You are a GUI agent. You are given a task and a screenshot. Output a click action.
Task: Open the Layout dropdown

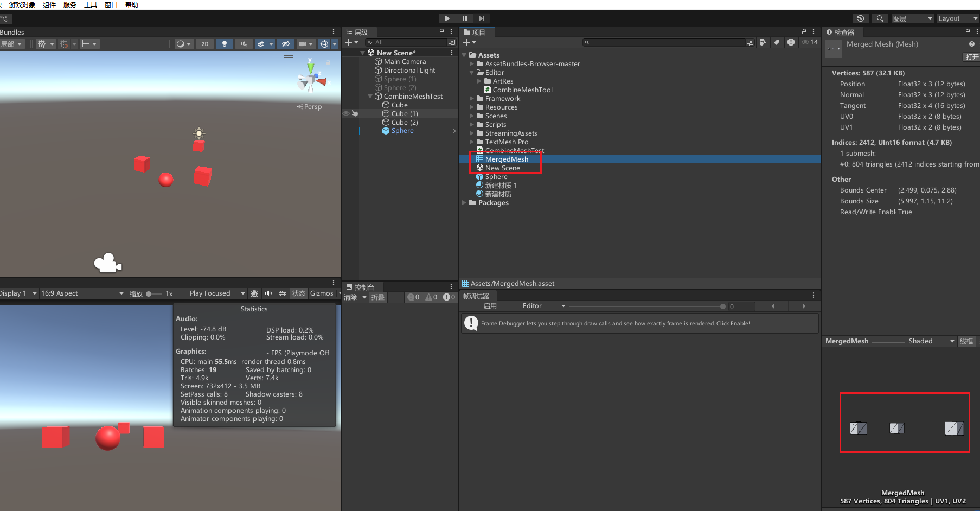(957, 18)
